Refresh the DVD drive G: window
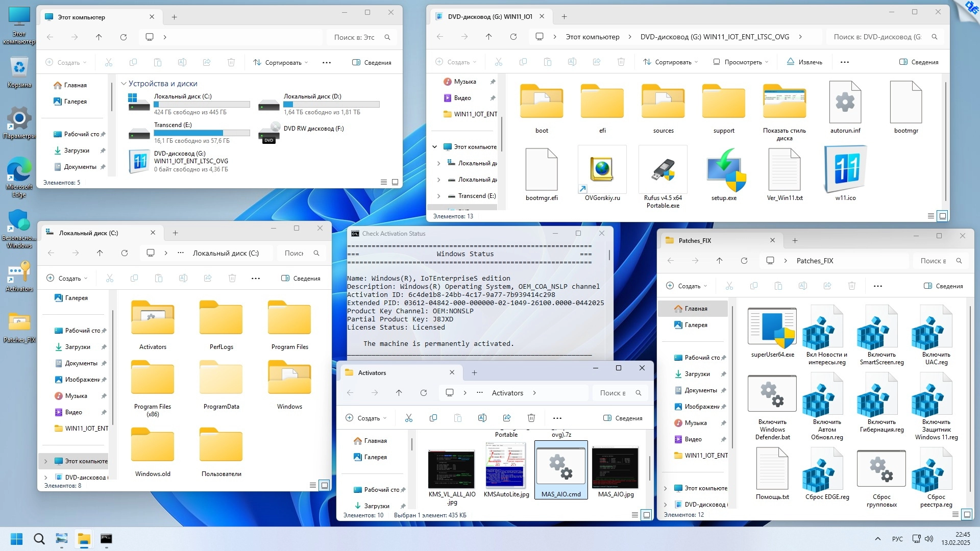 (513, 37)
